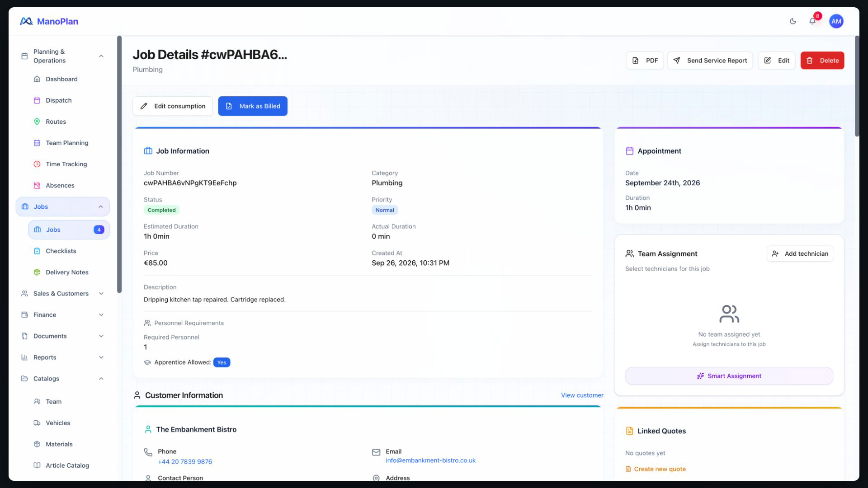
Task: Click the Vehicles truck icon
Action: (37, 423)
